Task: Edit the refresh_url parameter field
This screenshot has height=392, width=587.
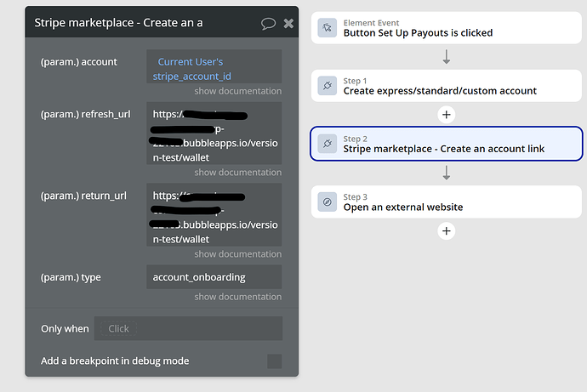Action: pos(214,134)
